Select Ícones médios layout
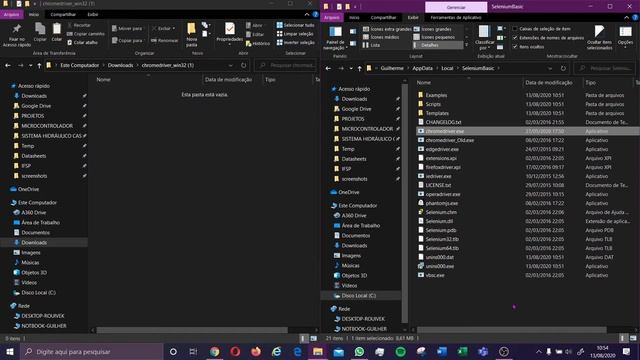640x360 pixels. click(x=380, y=37)
